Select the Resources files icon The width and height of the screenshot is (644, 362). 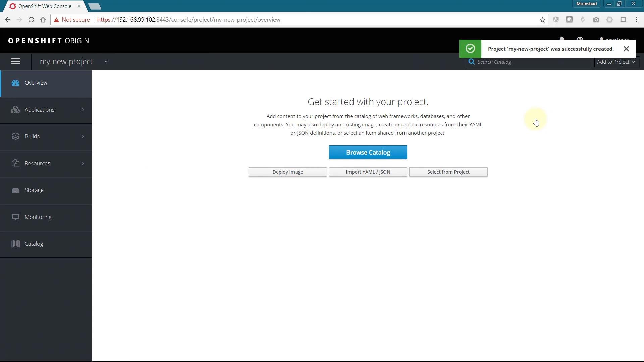pyautogui.click(x=15, y=163)
